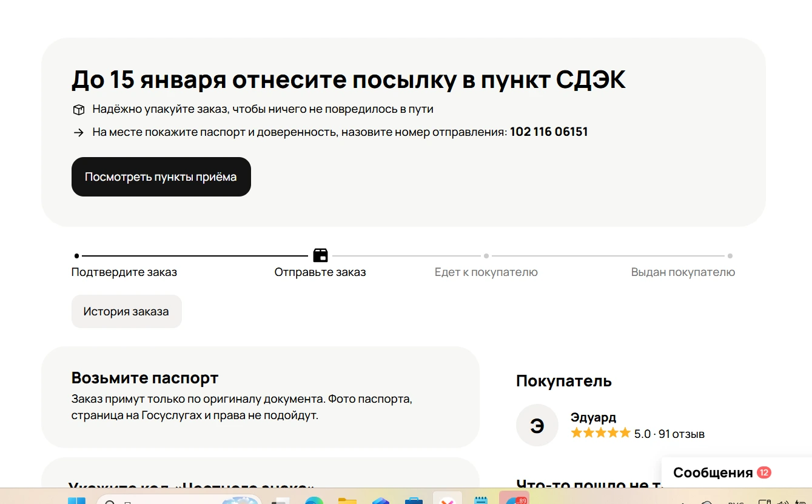Click the «Едет к покупателю» step label
Image resolution: width=812 pixels, height=504 pixels.
[x=486, y=272]
